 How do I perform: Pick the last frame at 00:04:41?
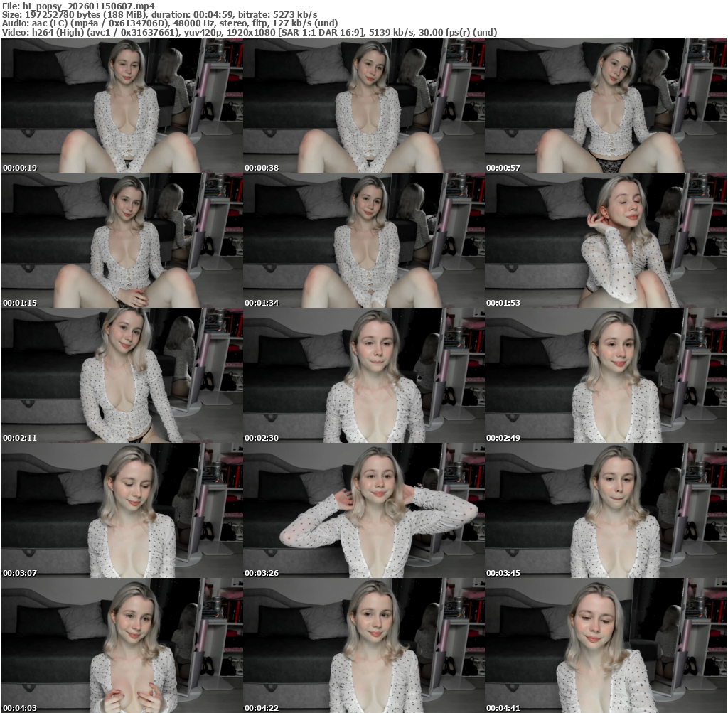tap(605, 645)
